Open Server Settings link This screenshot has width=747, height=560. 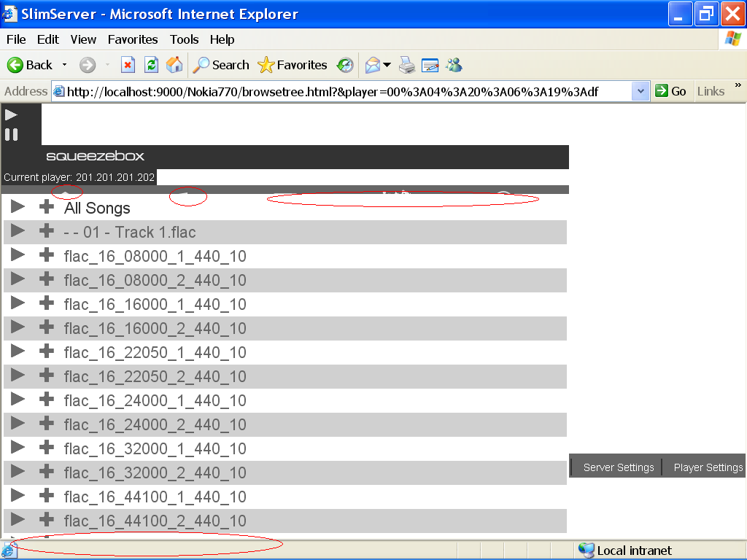618,467
